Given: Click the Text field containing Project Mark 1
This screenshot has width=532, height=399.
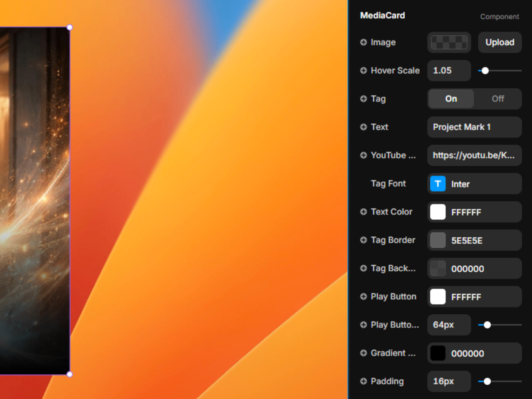Looking at the screenshot, I should click(474, 127).
